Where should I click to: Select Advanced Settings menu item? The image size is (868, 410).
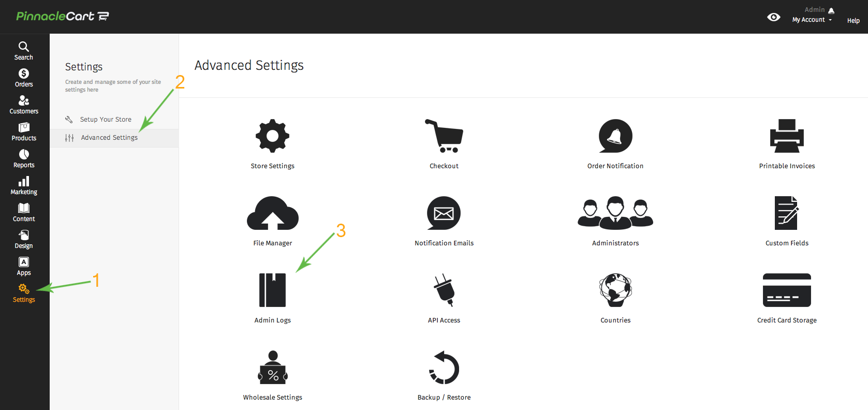click(114, 138)
